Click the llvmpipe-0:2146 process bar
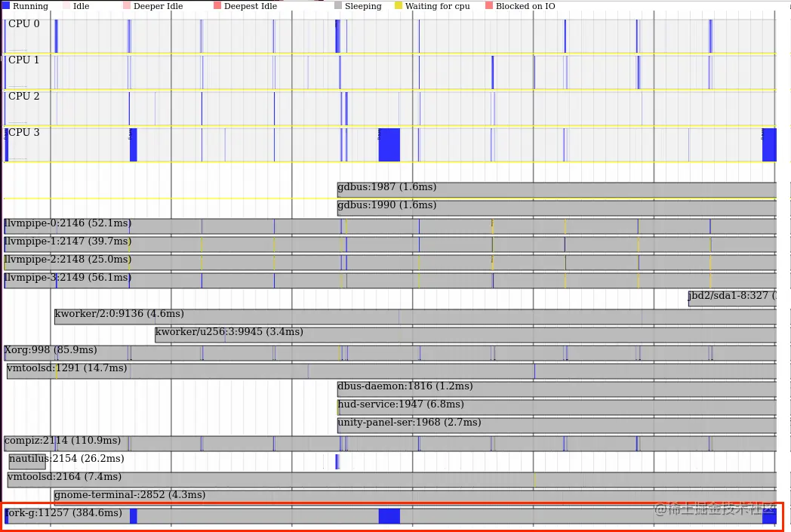Screen dimensions: 791x532 click(x=390, y=226)
